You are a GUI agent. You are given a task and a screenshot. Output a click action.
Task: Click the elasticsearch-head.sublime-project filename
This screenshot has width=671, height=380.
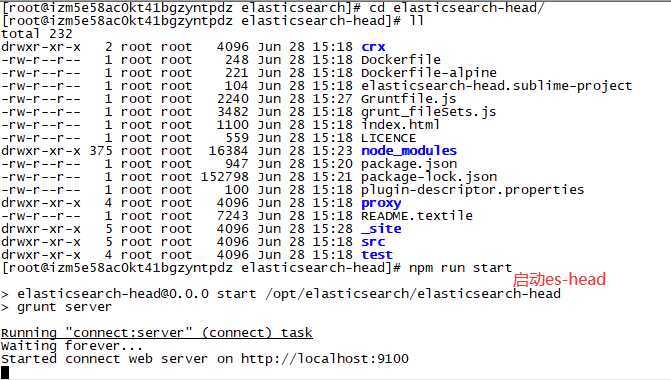[496, 86]
